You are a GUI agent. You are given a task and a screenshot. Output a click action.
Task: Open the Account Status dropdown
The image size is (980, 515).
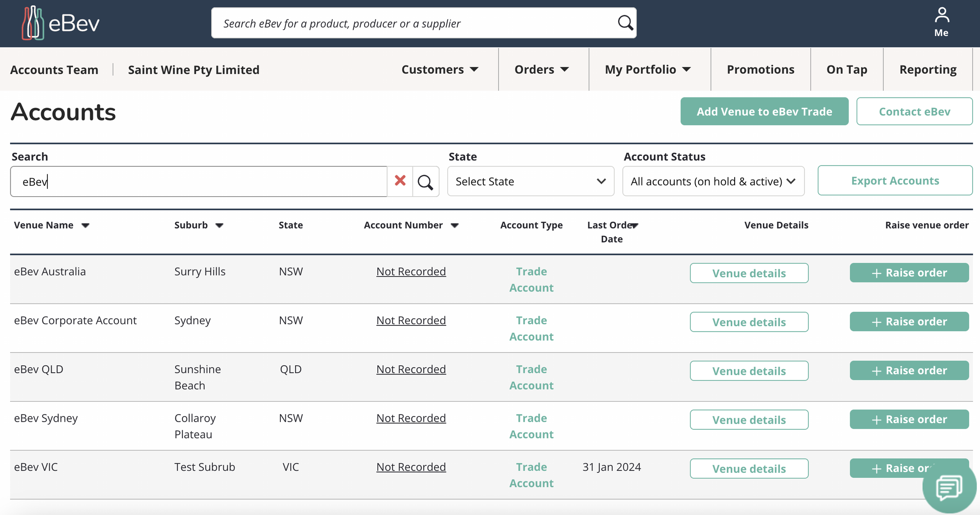pos(713,181)
